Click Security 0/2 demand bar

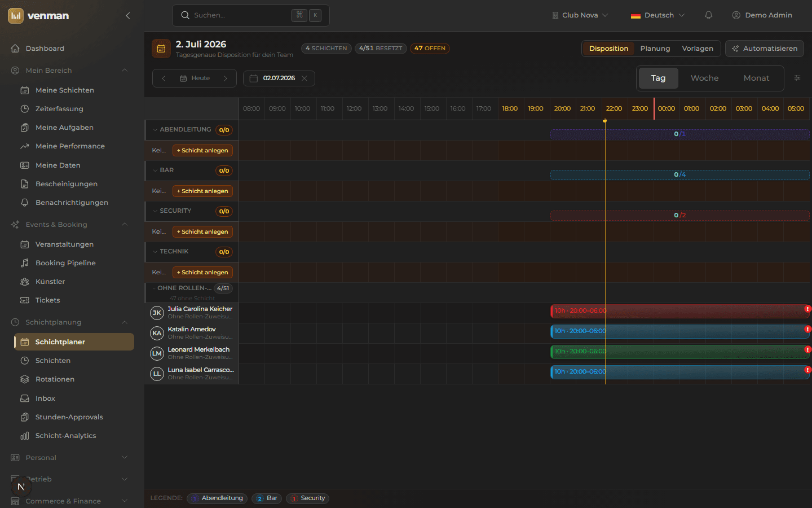coord(679,216)
